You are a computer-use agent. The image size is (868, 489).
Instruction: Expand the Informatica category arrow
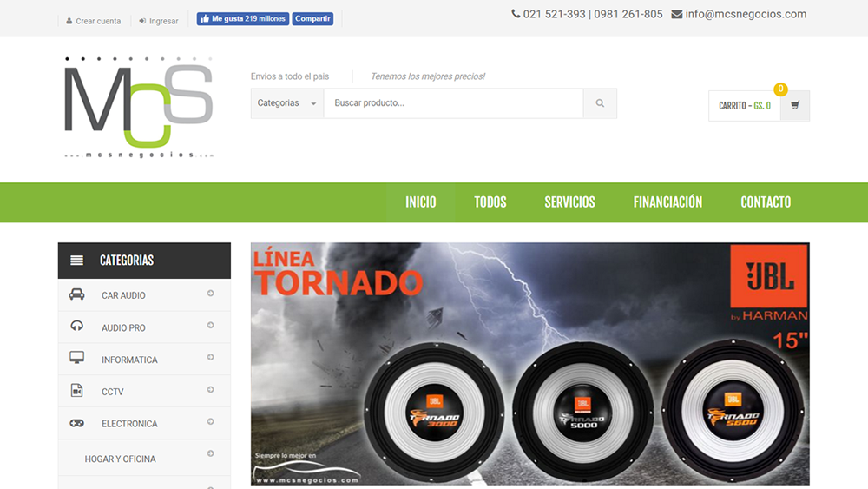[210, 357]
